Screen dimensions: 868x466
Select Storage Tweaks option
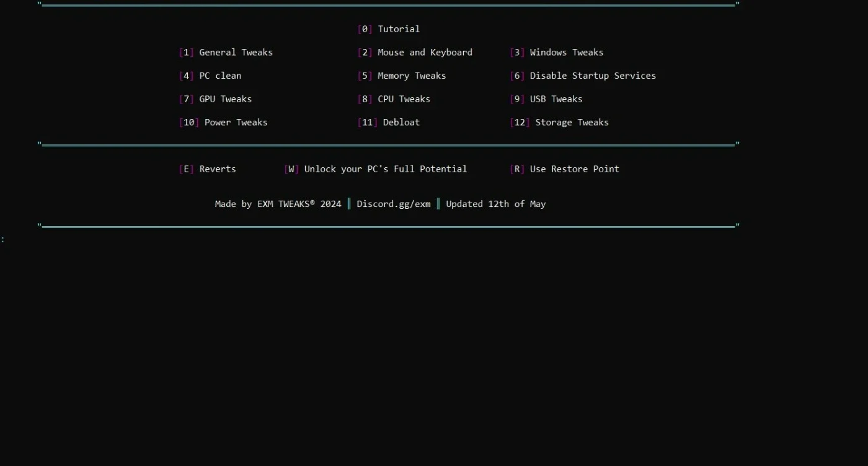point(559,123)
